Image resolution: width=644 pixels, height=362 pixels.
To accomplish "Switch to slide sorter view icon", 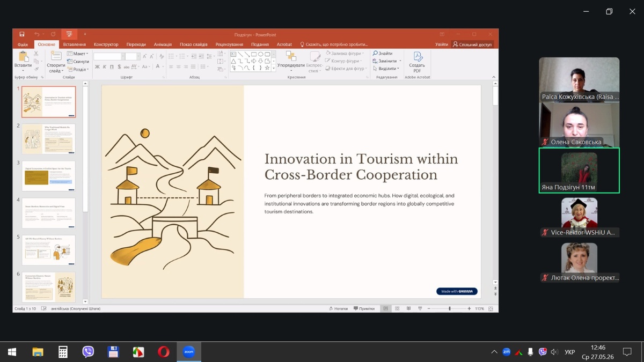I will pos(397,309).
